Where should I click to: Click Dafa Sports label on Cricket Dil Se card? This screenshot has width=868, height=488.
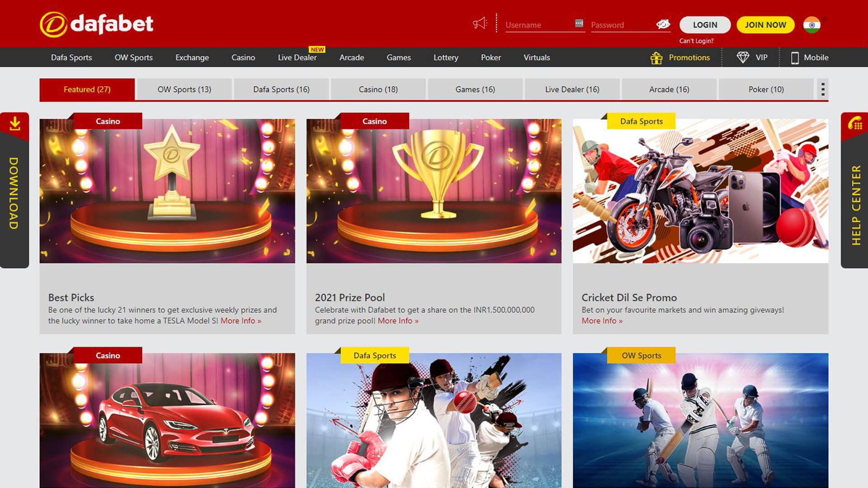(641, 121)
